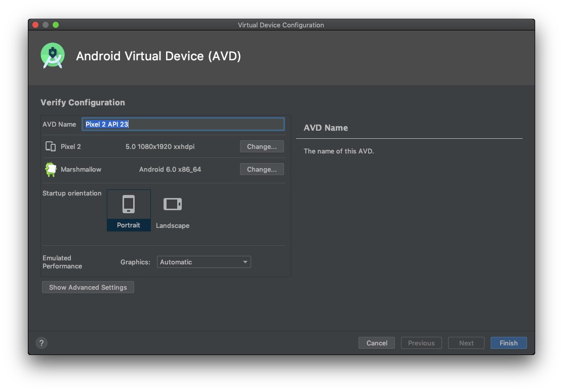Click the Android Studio AVD logo icon
The height and width of the screenshot is (392, 563).
click(53, 56)
